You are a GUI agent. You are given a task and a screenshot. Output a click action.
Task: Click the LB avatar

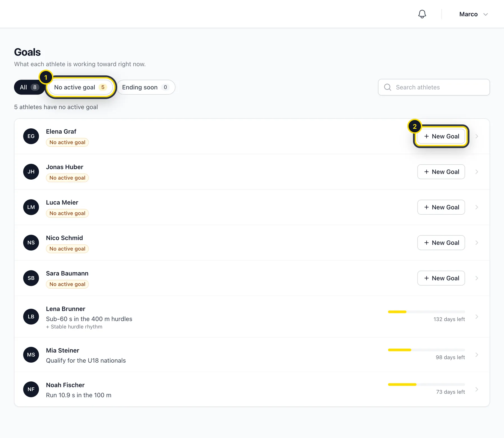coord(31,317)
